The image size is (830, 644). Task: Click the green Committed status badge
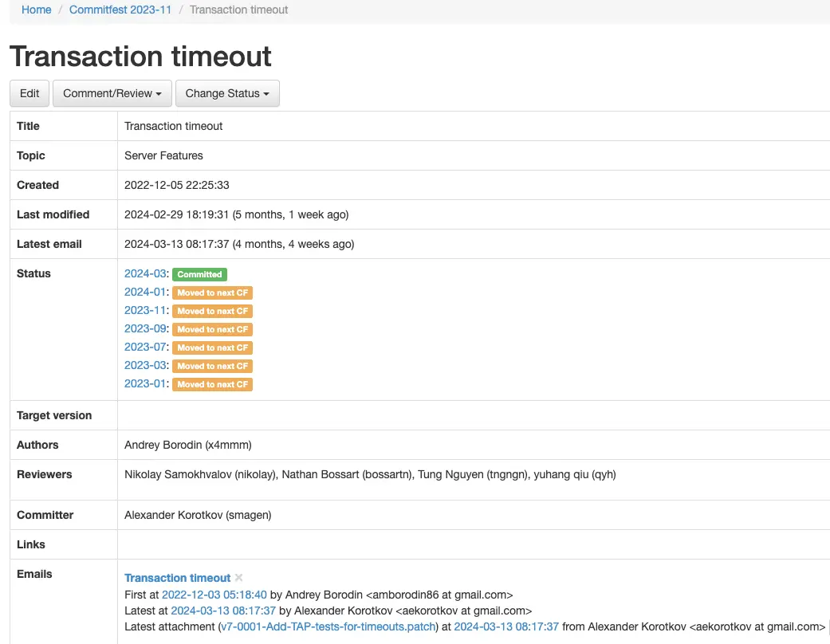(x=199, y=274)
